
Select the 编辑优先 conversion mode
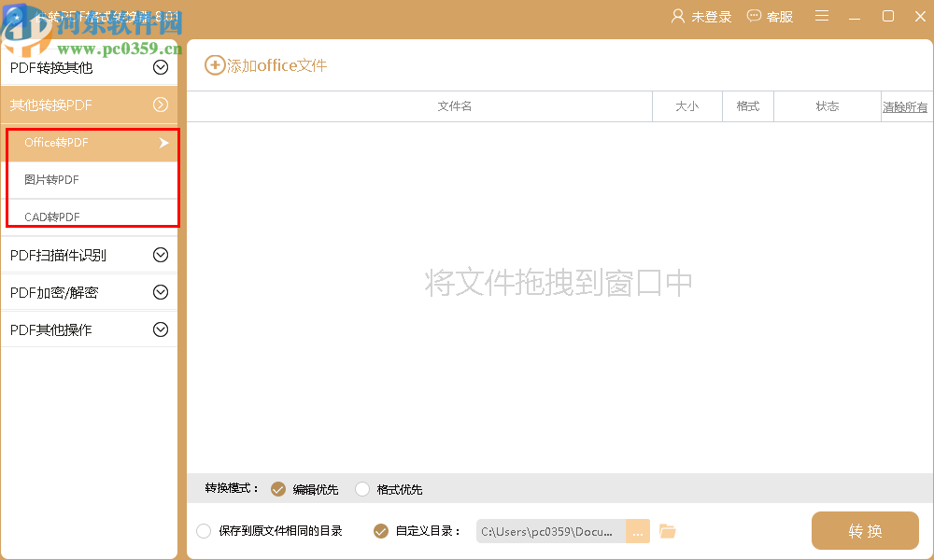(277, 488)
